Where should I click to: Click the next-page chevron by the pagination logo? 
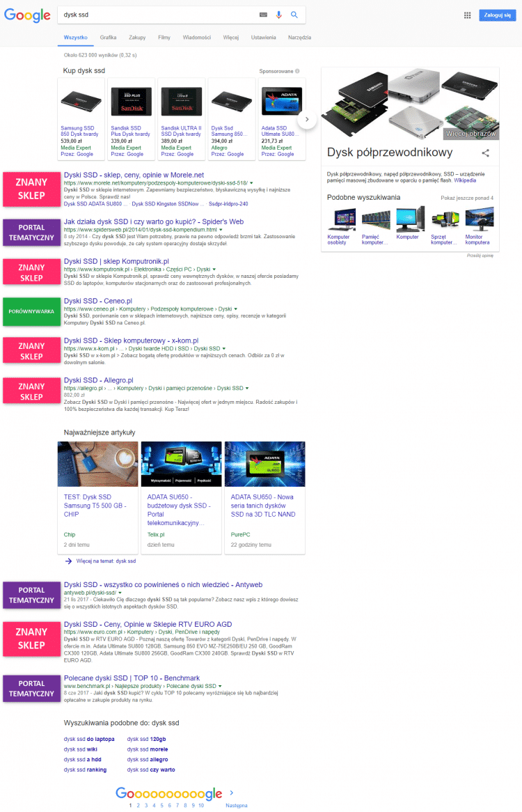click(x=231, y=793)
